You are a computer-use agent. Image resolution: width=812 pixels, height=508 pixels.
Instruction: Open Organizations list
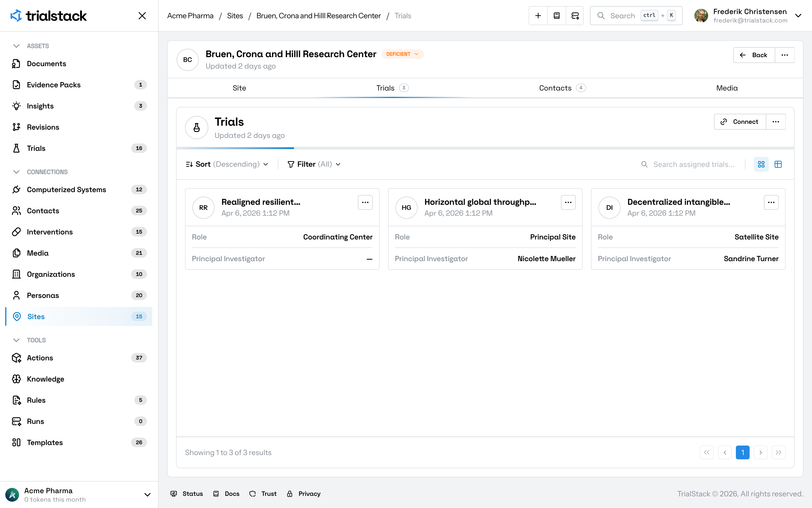coord(79,274)
